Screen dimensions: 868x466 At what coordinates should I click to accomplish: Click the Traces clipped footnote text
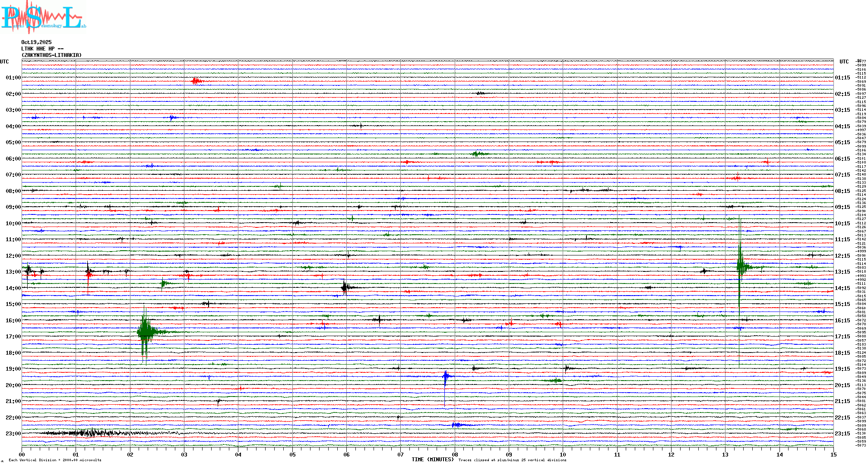click(x=512, y=460)
